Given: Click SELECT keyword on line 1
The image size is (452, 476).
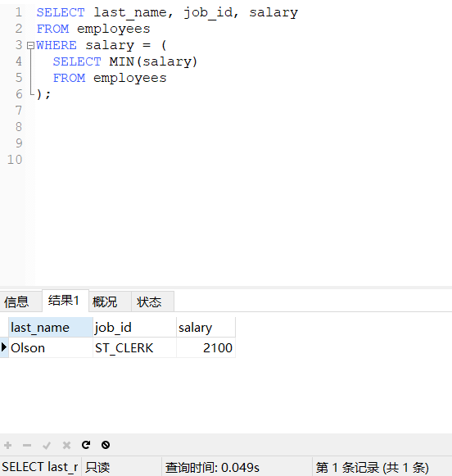Looking at the screenshot, I should coord(61,12).
